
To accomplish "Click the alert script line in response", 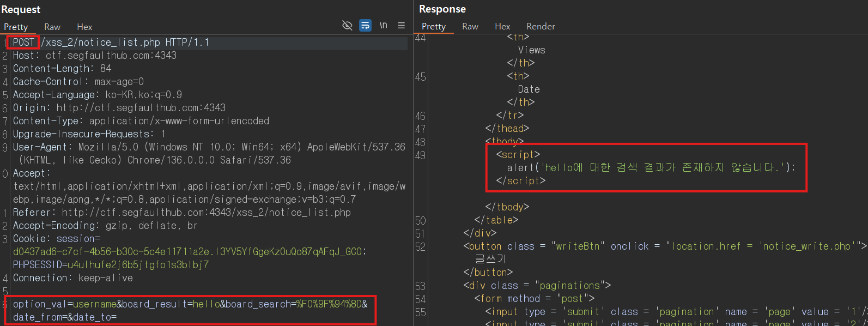I will pyautogui.click(x=651, y=167).
